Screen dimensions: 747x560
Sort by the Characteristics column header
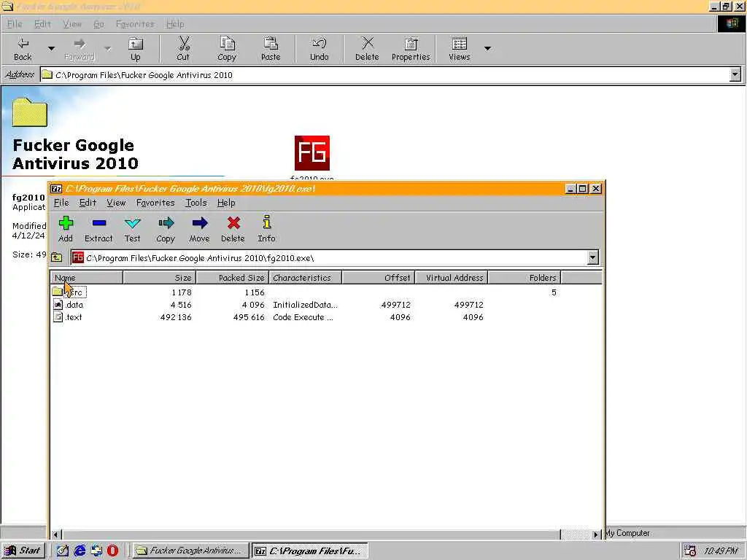point(306,278)
